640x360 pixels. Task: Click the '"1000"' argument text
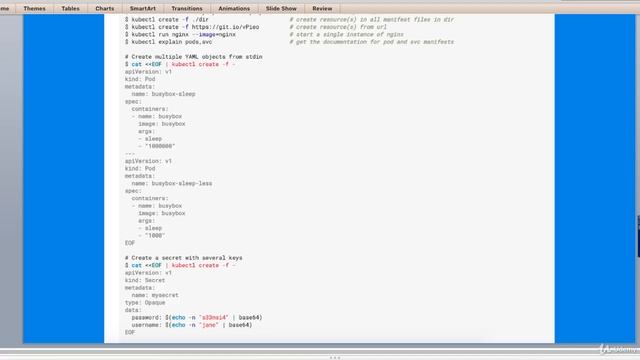[155, 236]
